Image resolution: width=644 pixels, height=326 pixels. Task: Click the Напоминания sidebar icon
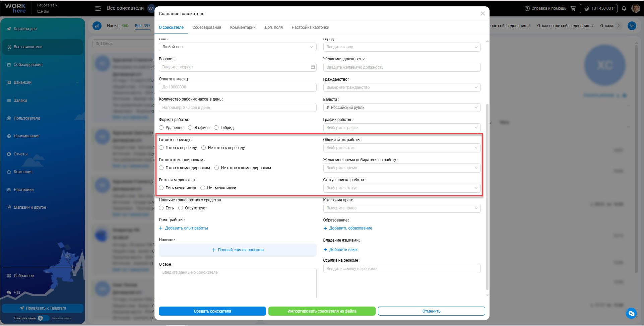9,136
